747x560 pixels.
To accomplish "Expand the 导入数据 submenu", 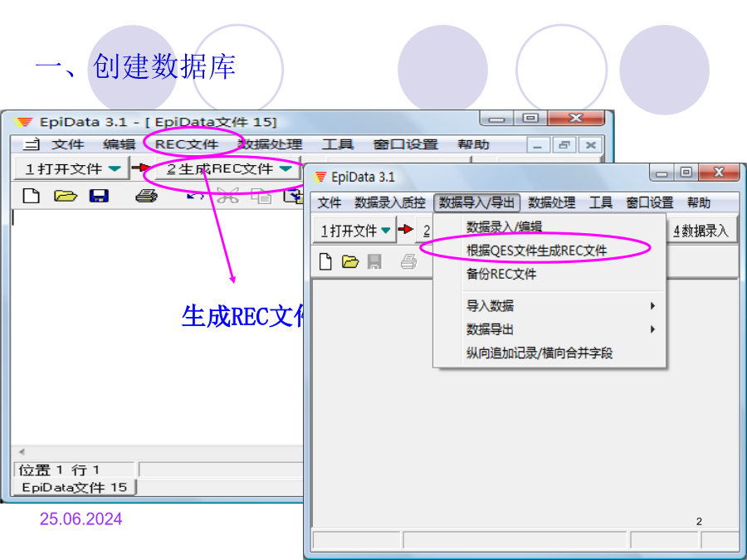I will pyautogui.click(x=652, y=305).
